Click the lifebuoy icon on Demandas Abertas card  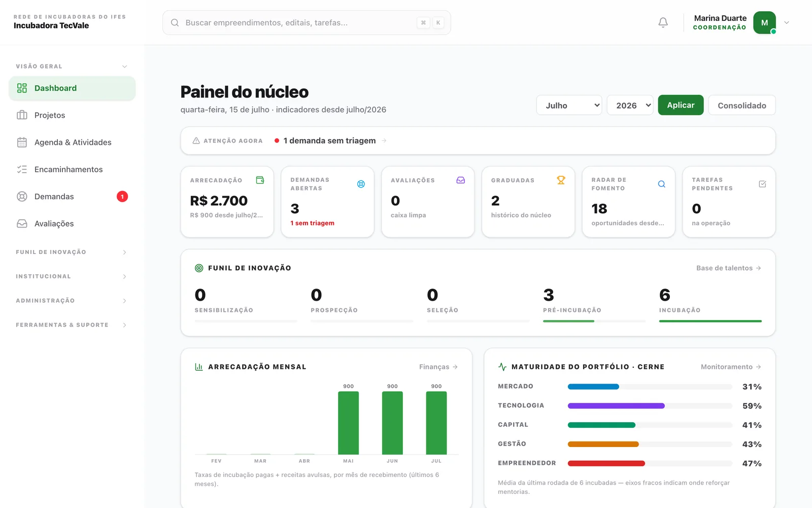pos(361,184)
